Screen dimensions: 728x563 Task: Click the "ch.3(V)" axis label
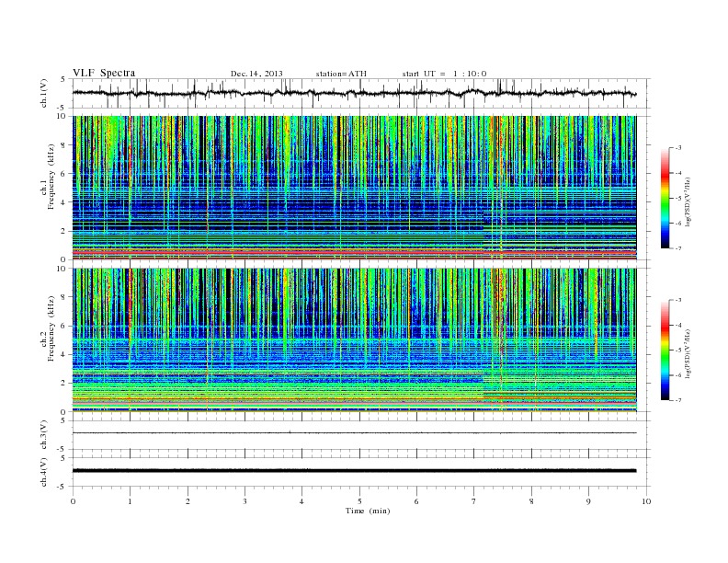click(x=44, y=435)
